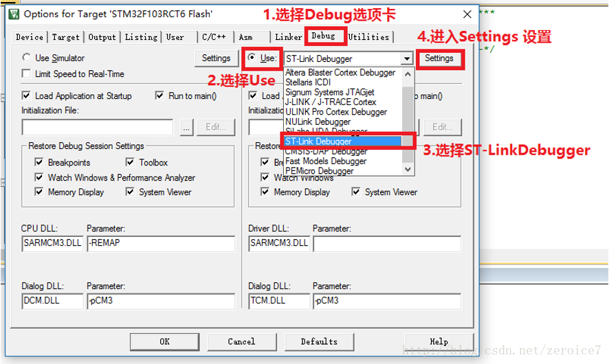Click left Edit... button
The image size is (609, 364).
tap(216, 127)
